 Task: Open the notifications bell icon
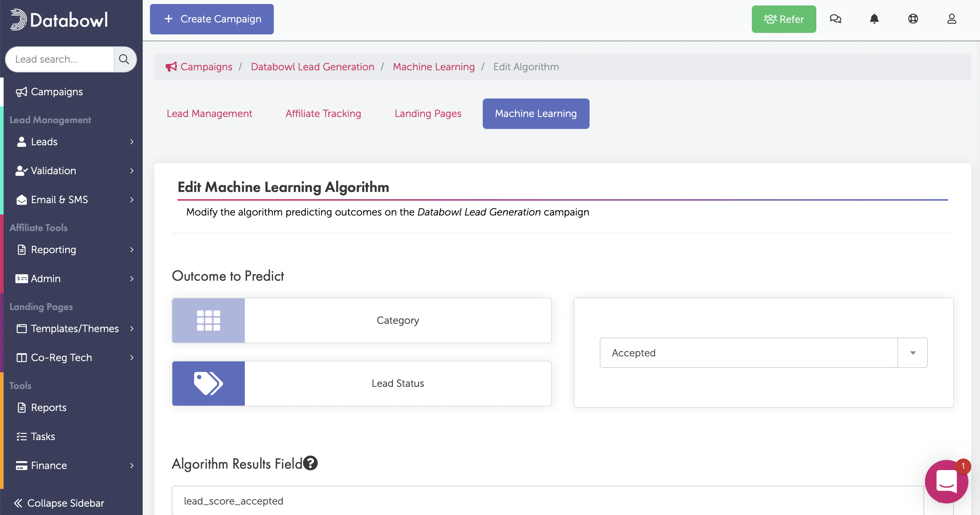click(x=874, y=19)
